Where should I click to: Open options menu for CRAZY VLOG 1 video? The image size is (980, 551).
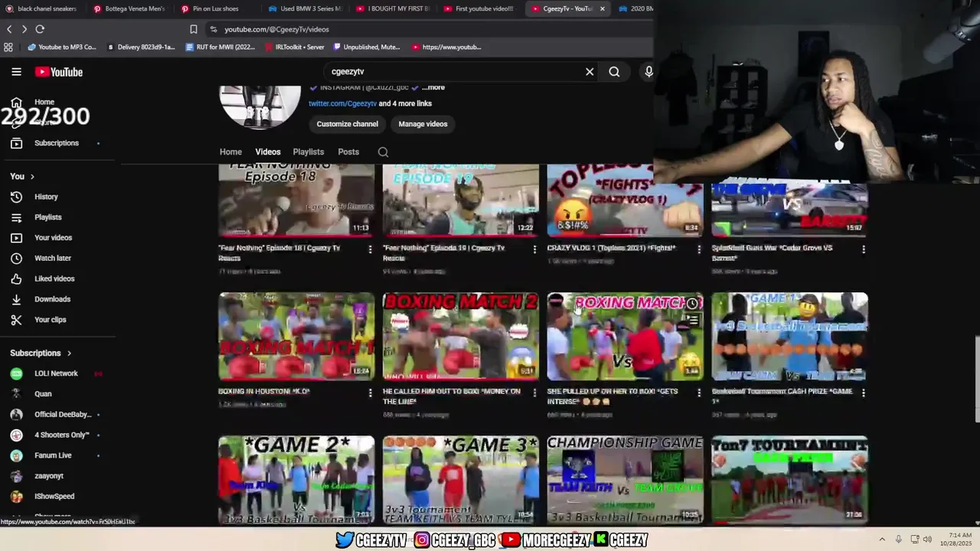(x=698, y=249)
